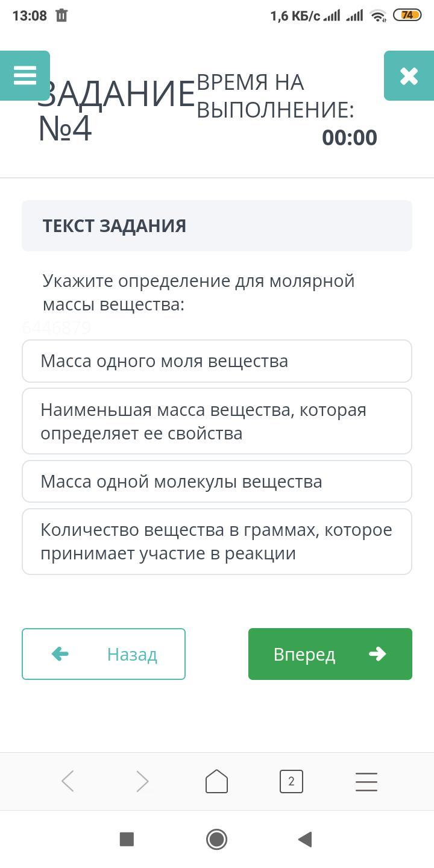This screenshot has height=868, width=434.
Task: Click the Назад button
Action: [104, 654]
